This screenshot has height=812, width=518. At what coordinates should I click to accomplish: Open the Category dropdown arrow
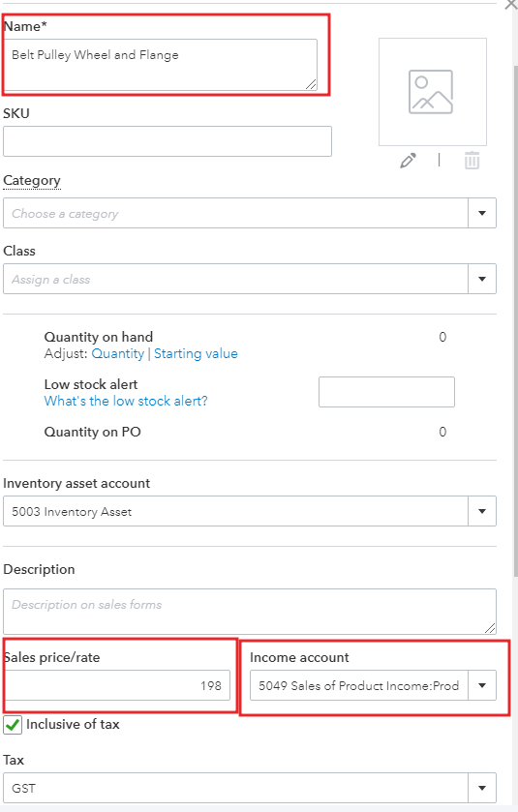pos(482,213)
